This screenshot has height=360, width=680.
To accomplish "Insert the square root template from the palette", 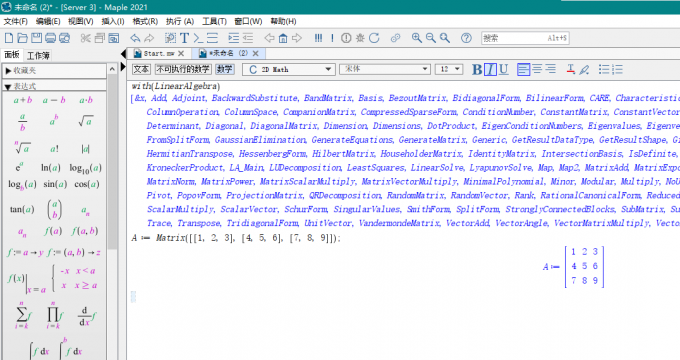I will (x=86, y=121).
